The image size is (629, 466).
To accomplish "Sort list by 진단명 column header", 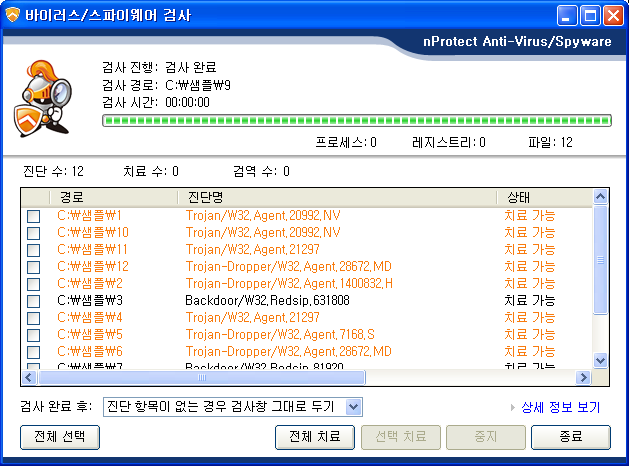I will (x=337, y=197).
